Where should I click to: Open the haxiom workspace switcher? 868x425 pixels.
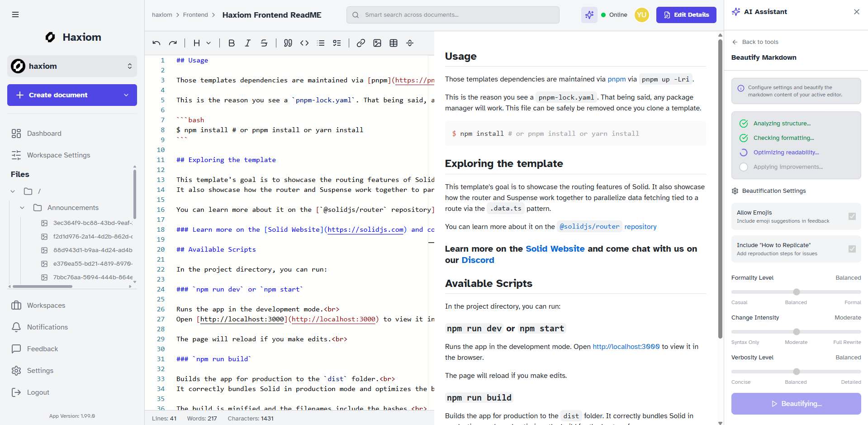(x=72, y=66)
